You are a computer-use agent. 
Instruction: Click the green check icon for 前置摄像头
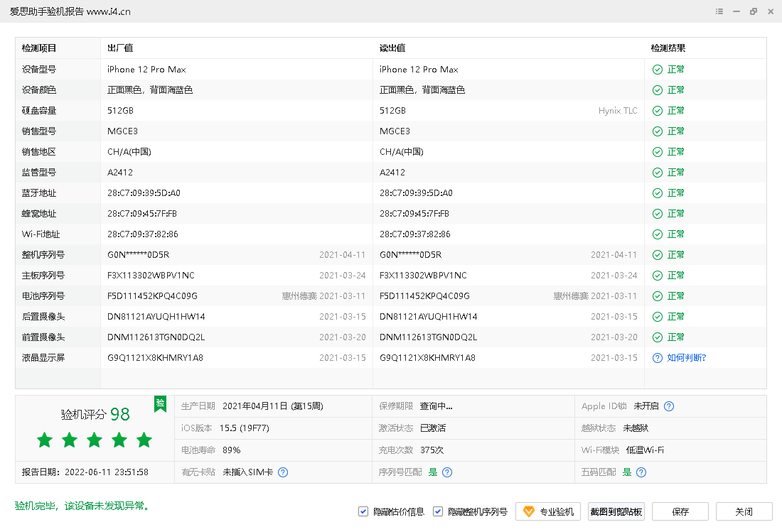(658, 337)
